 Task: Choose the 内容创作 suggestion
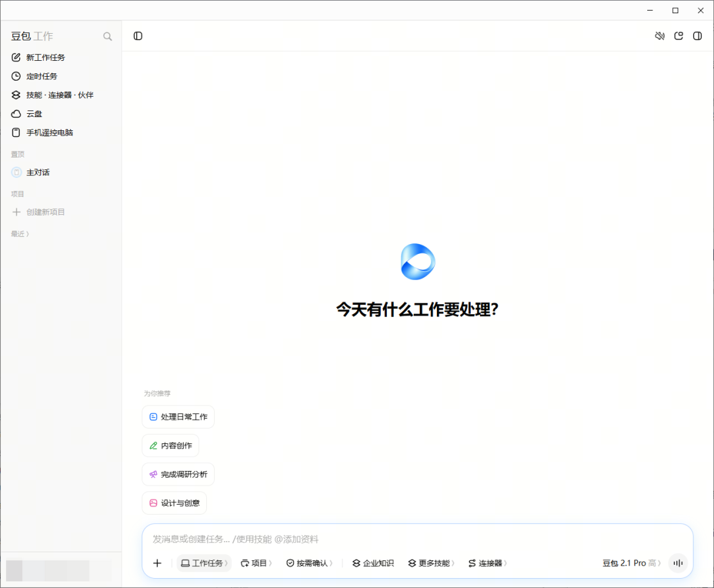171,445
